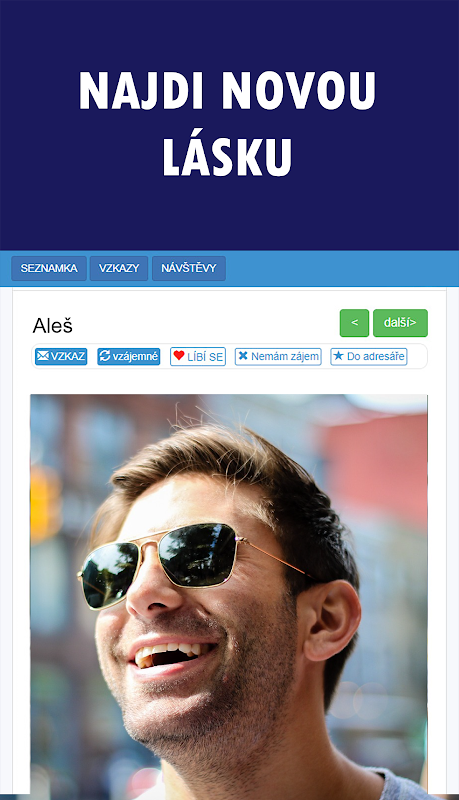Click the circular arrows icon for vzájemné

click(105, 356)
